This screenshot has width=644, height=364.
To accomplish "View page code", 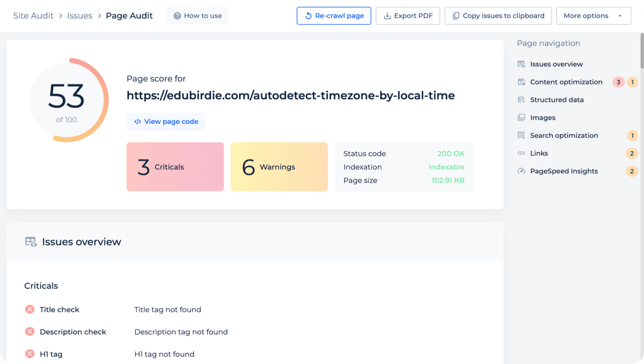I will tap(166, 122).
